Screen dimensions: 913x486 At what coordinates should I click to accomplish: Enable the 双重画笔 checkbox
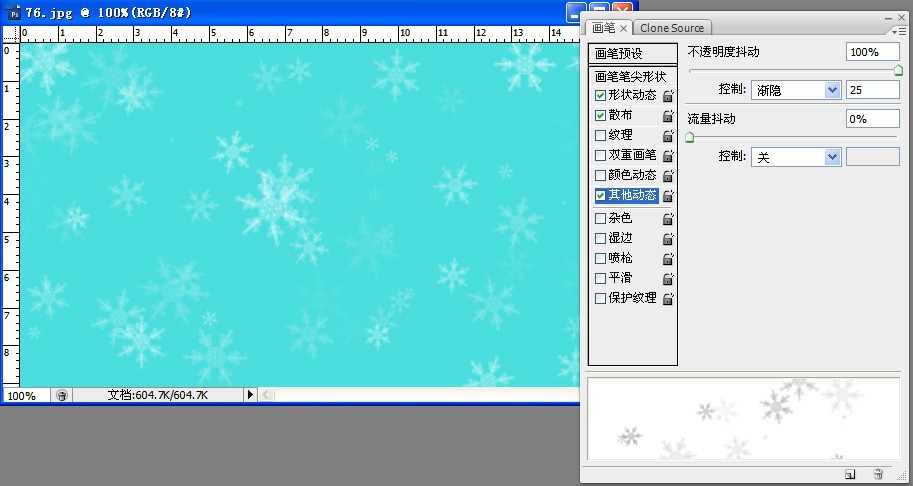600,155
